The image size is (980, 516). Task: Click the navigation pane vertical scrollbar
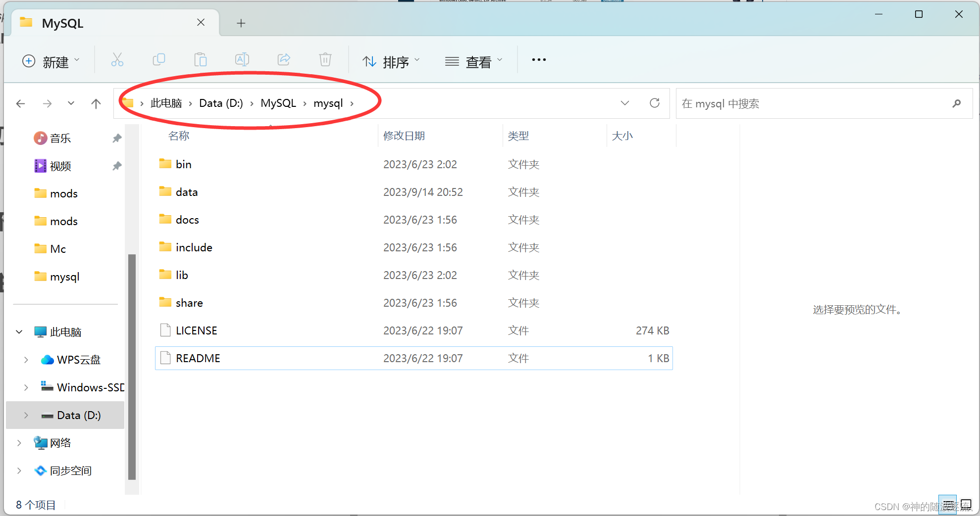click(x=132, y=366)
